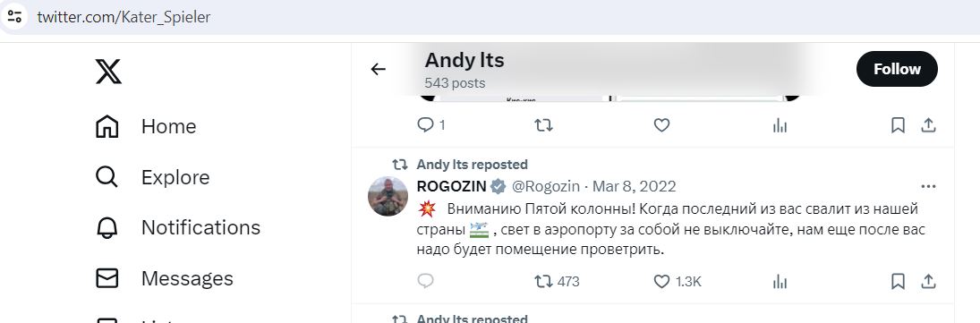
Task: Bookmark the ROGOZIN post
Action: point(898,282)
